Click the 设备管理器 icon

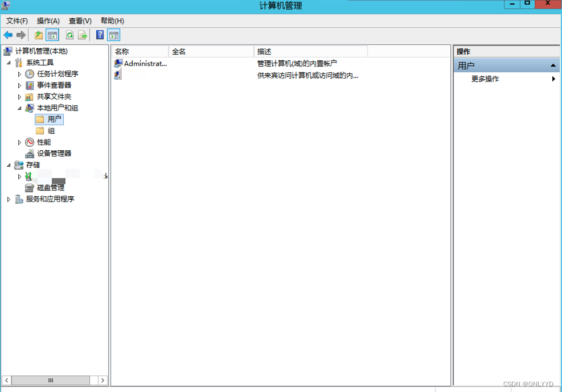[30, 154]
